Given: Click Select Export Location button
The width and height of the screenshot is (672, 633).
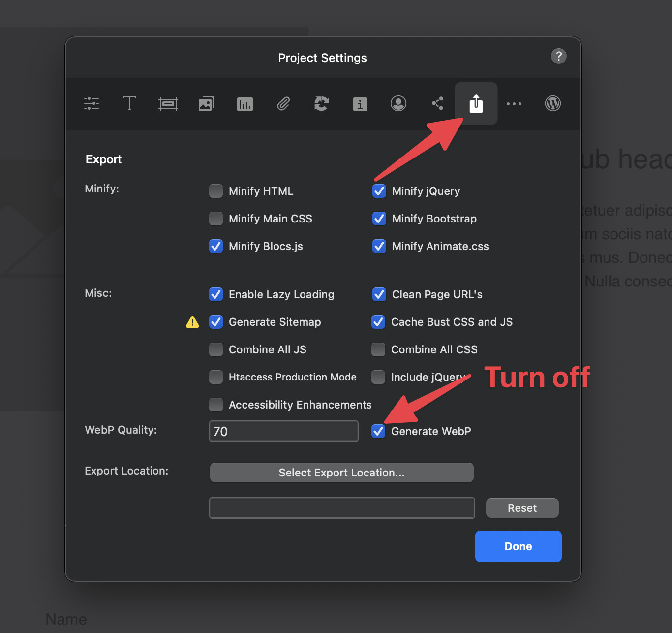Looking at the screenshot, I should tap(341, 473).
